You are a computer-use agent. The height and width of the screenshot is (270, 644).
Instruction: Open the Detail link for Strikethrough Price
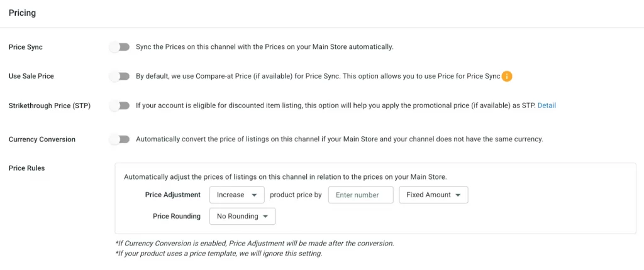[547, 105]
